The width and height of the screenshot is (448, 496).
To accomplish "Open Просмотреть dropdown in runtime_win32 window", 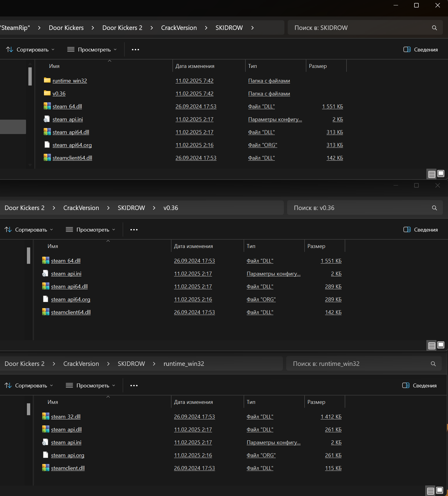I will [x=90, y=386].
